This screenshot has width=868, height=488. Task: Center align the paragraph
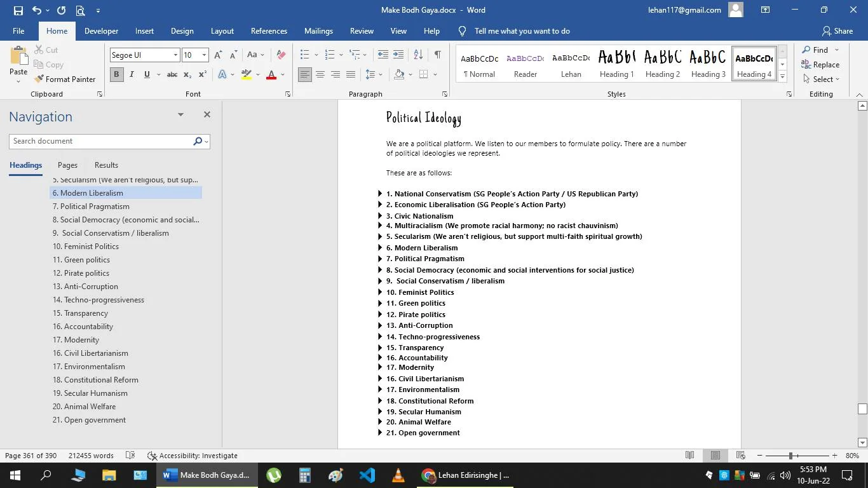click(x=320, y=74)
